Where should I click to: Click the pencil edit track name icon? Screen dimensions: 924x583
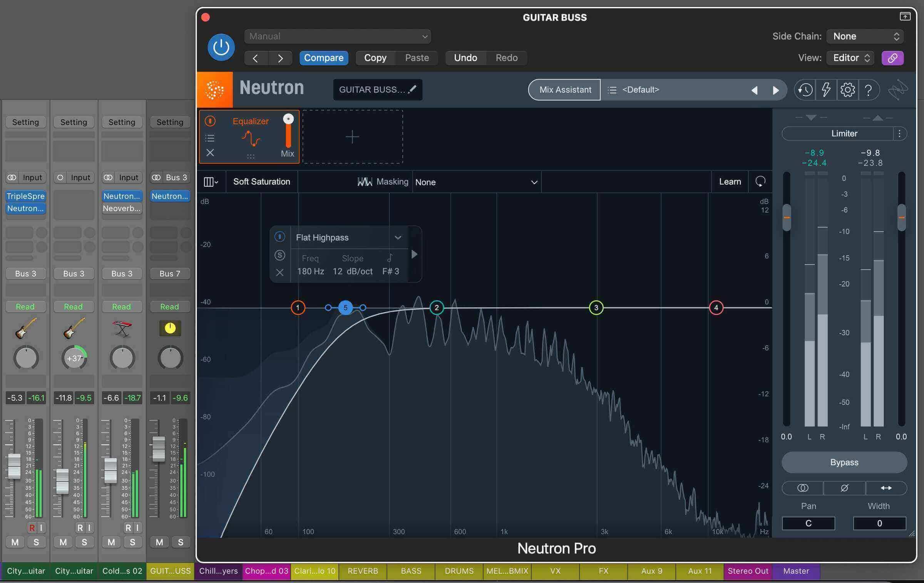coord(412,89)
